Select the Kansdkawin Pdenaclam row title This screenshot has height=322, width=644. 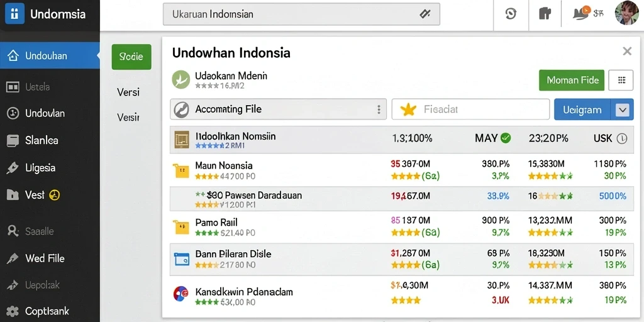244,292
